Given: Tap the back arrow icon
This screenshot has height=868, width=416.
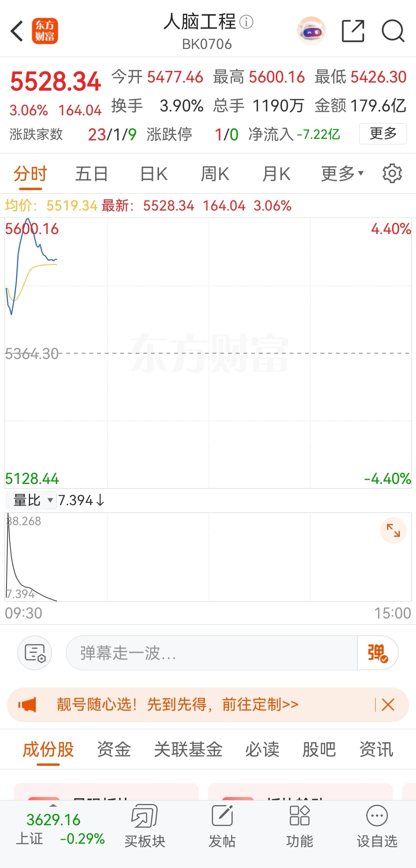Looking at the screenshot, I should point(17,31).
